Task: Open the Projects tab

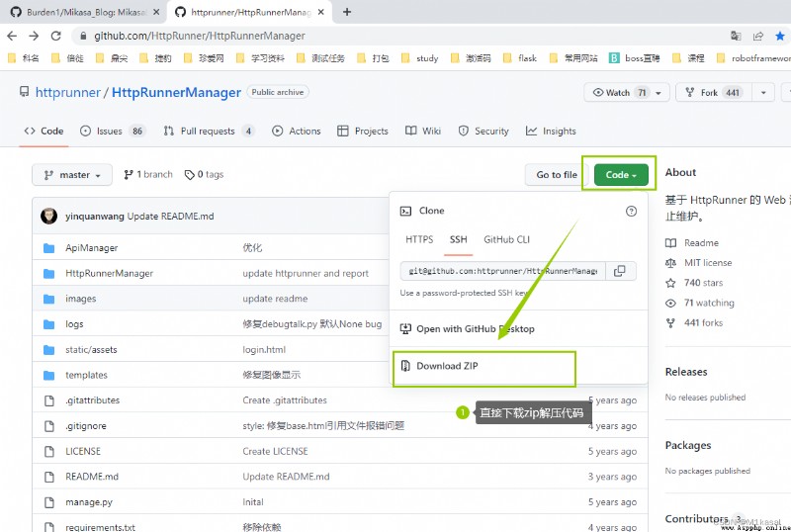Action: tap(363, 132)
